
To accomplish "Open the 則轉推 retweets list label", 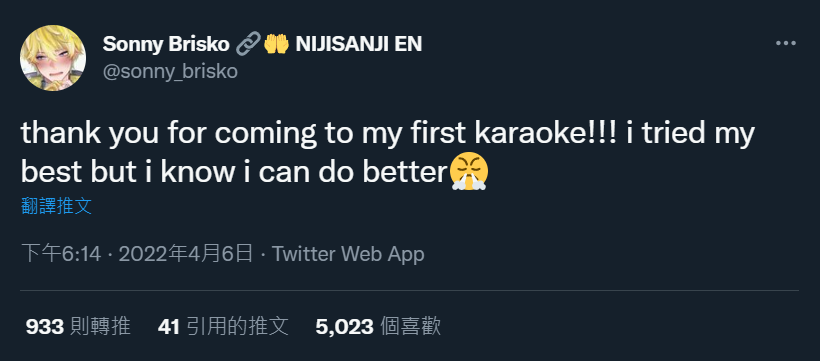I will [x=99, y=327].
